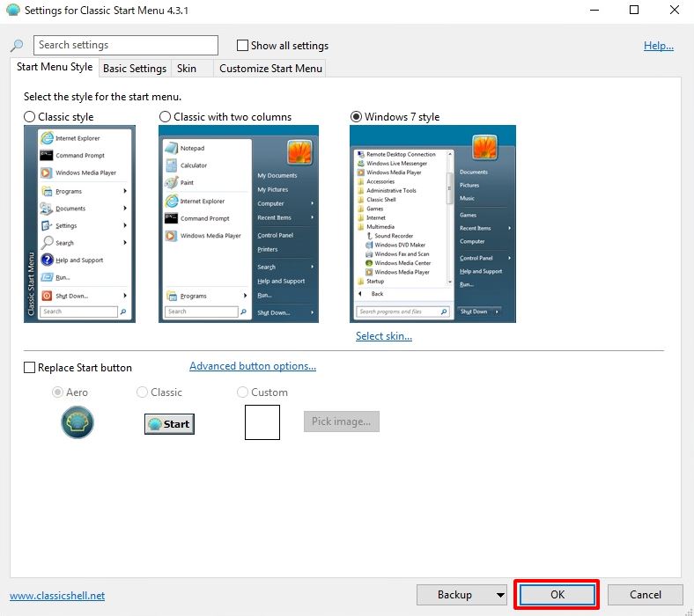Viewport: 694px width, 616px height.
Task: Click the Pick image button
Action: 341,422
